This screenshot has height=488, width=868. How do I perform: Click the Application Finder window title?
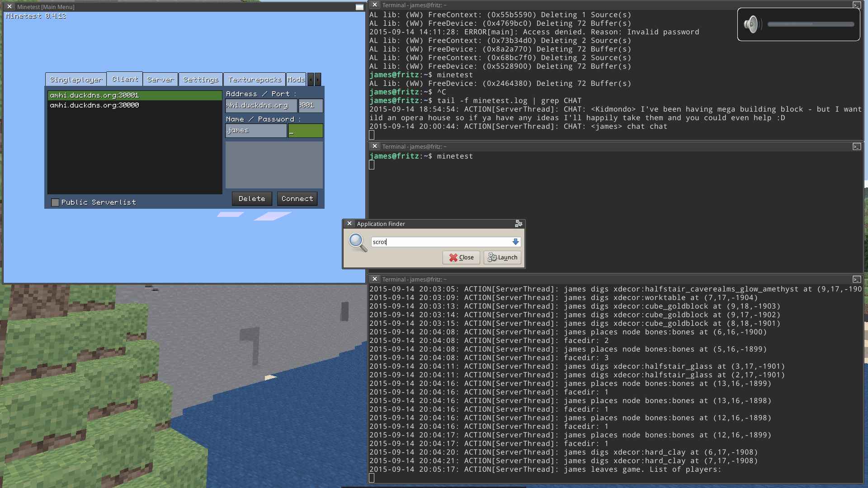[x=381, y=224]
